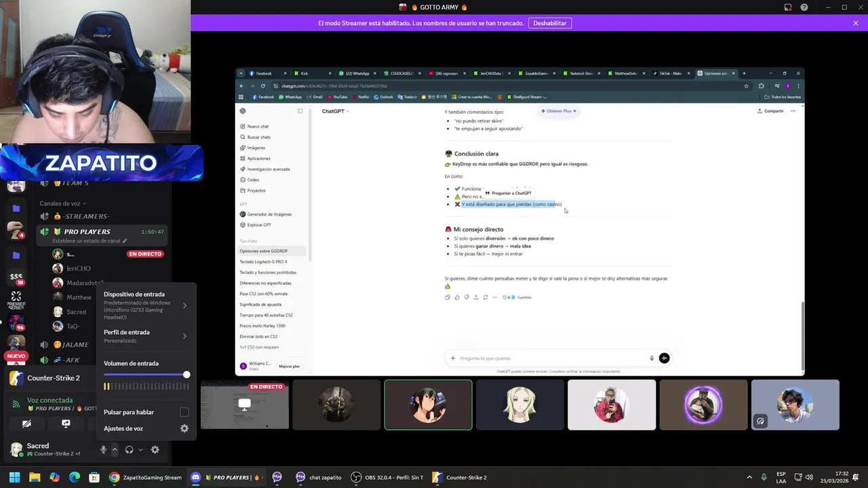
Task: Dismiss the streamer mode banner
Action: pyautogui.click(x=856, y=23)
